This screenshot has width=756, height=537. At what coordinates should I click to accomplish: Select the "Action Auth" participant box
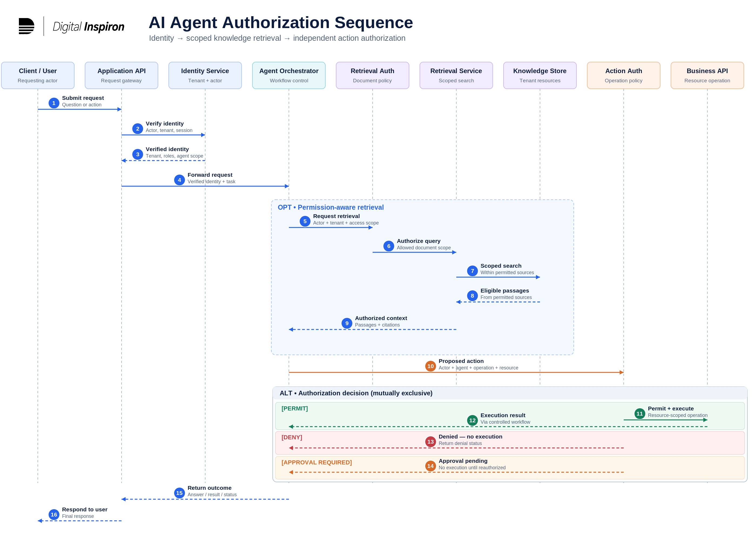[624, 75]
